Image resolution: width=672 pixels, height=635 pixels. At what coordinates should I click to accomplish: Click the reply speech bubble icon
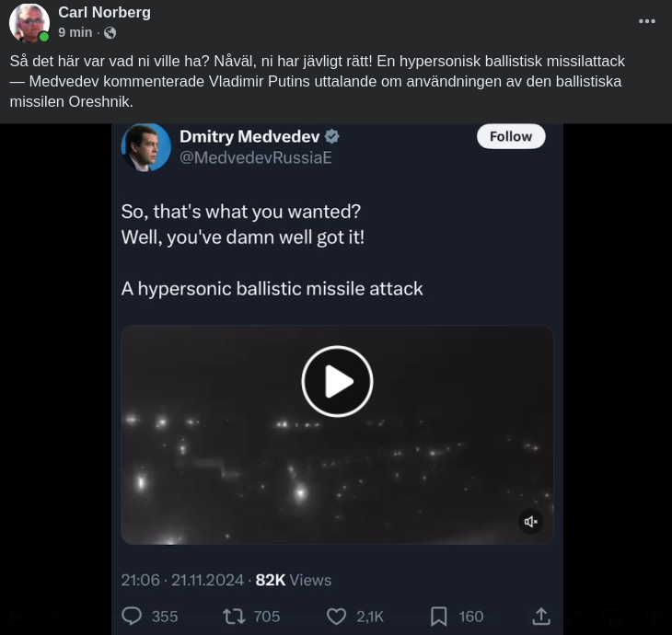click(x=133, y=616)
